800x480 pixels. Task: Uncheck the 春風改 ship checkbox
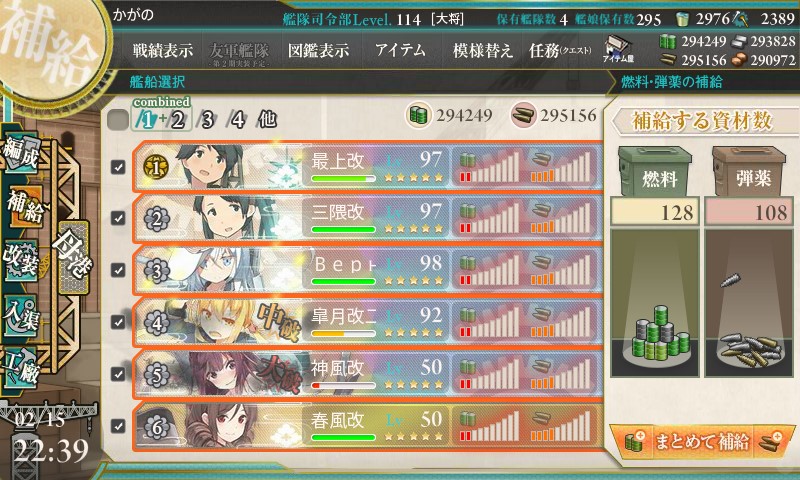click(x=118, y=425)
